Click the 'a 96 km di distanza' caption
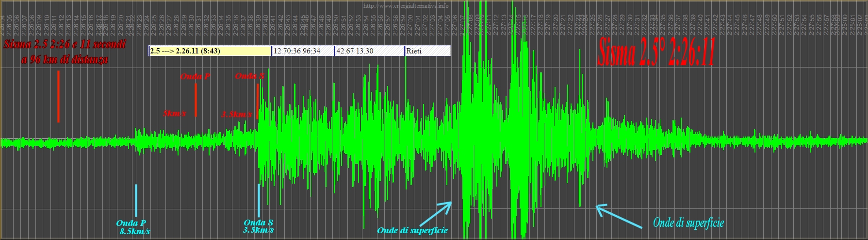Screen dimensions: 868x240 coord(65,60)
